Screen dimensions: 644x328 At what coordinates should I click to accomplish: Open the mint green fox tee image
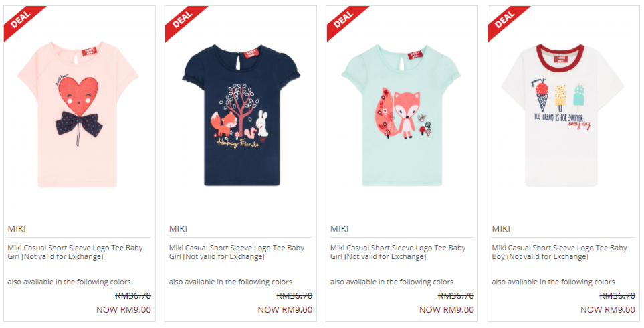(x=401, y=115)
